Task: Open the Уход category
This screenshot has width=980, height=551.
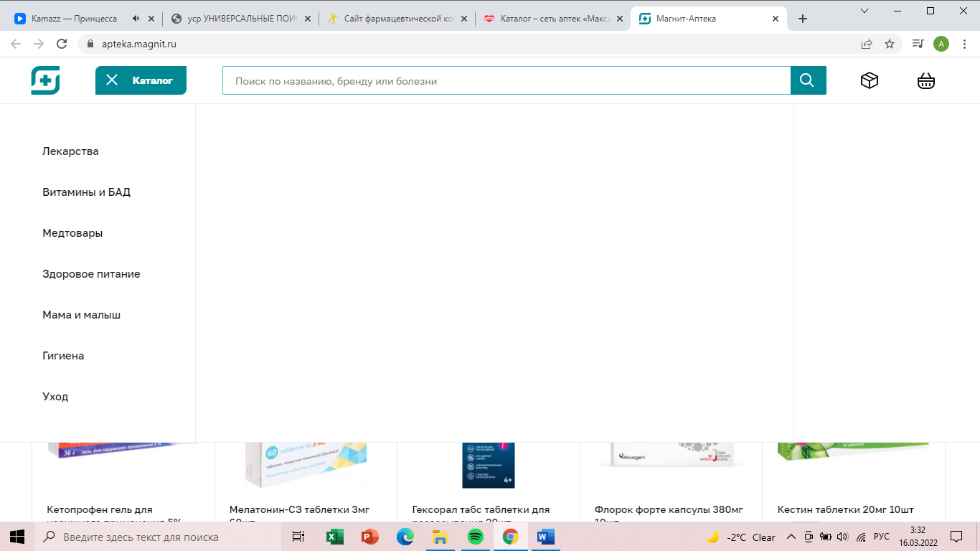Action: (55, 397)
